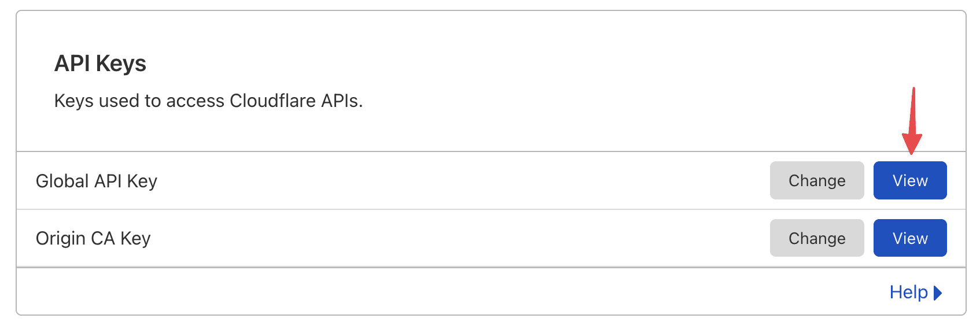Click the API Keys heading
This screenshot has width=980, height=333.
[100, 63]
